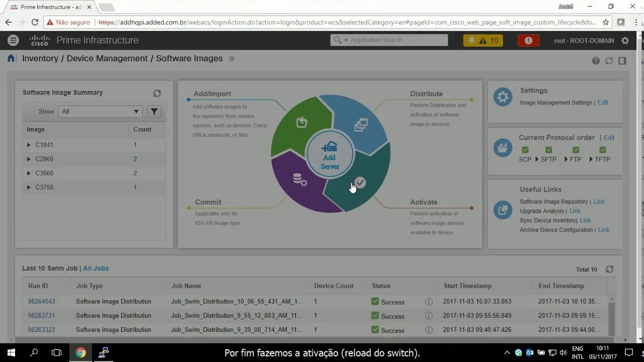Open the hamburger navigation menu
This screenshot has height=362, width=644.
[x=13, y=40]
